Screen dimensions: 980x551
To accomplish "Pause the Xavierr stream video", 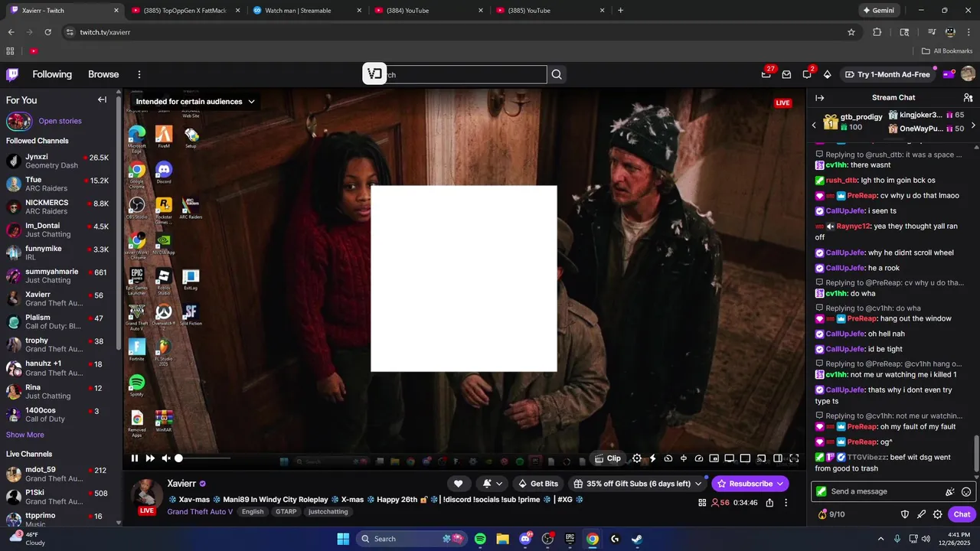I will click(135, 458).
